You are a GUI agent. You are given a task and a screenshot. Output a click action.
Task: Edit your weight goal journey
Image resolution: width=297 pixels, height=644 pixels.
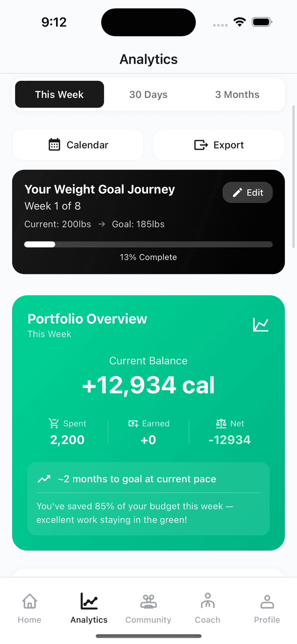(247, 192)
